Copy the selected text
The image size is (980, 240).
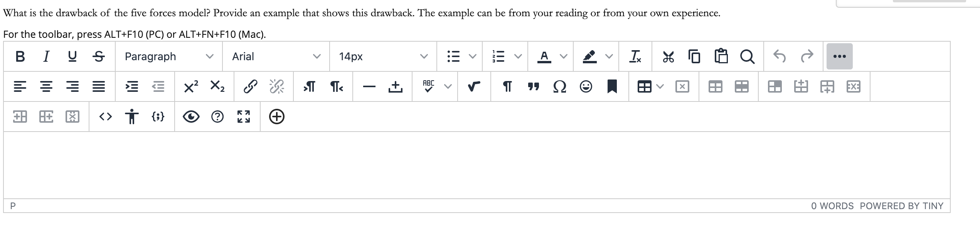[694, 56]
